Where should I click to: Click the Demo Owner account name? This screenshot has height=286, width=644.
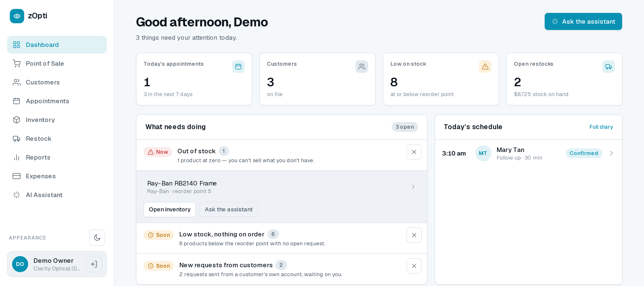(53, 261)
